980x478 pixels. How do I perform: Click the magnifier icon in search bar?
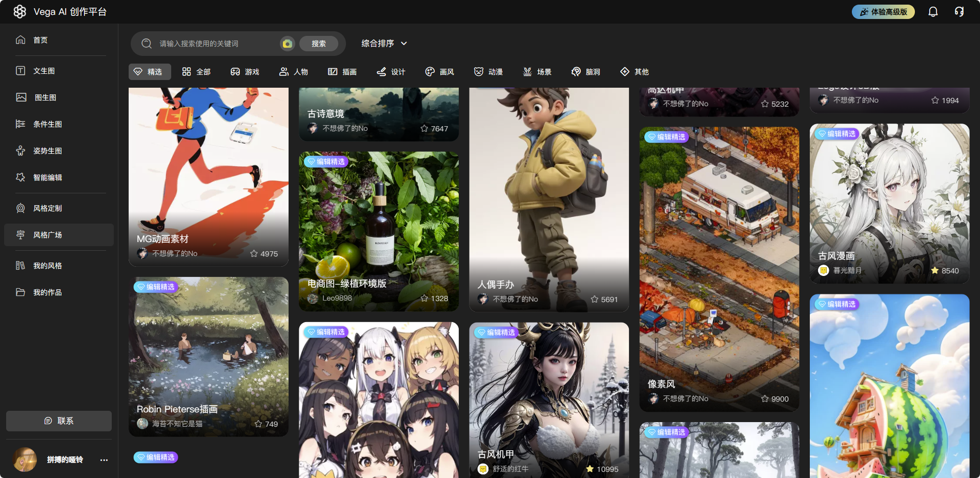(147, 44)
